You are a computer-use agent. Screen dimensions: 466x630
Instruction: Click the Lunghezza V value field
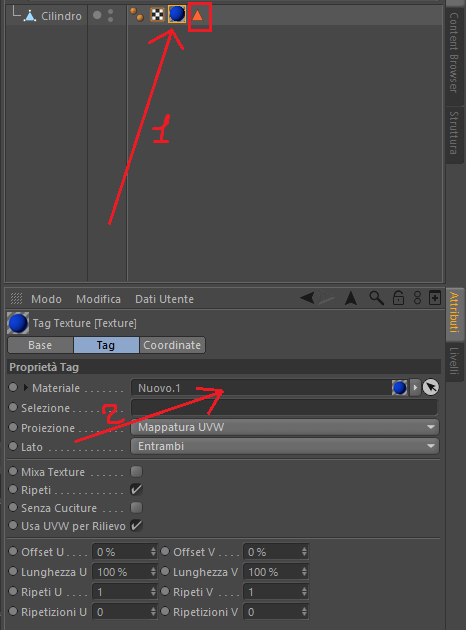pyautogui.click(x=272, y=572)
